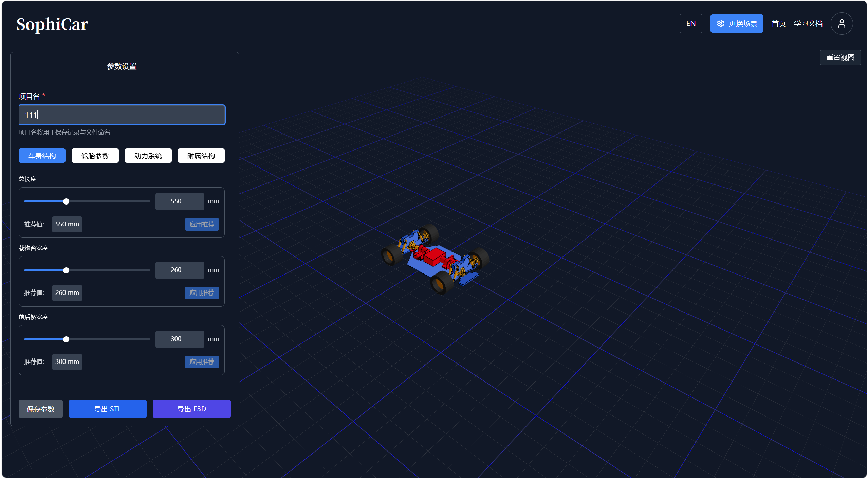The width and height of the screenshot is (868, 478).
Task: Click the 重置视图 button
Action: pos(840,58)
